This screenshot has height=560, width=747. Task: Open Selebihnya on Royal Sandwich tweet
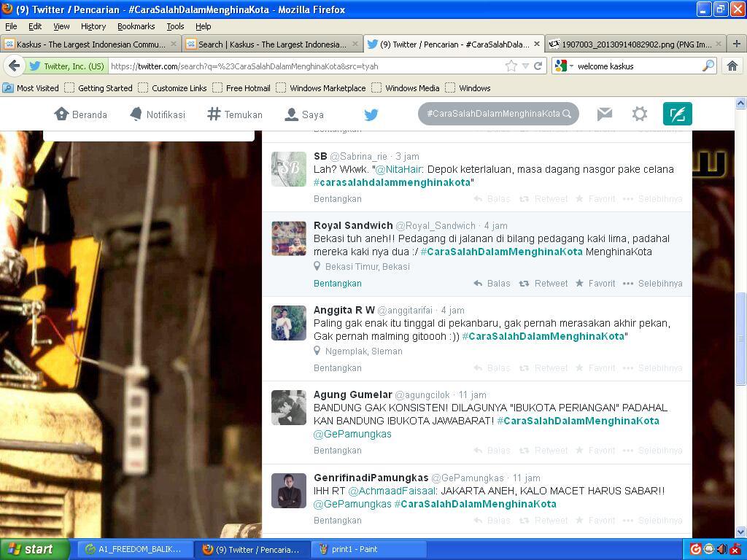point(652,284)
